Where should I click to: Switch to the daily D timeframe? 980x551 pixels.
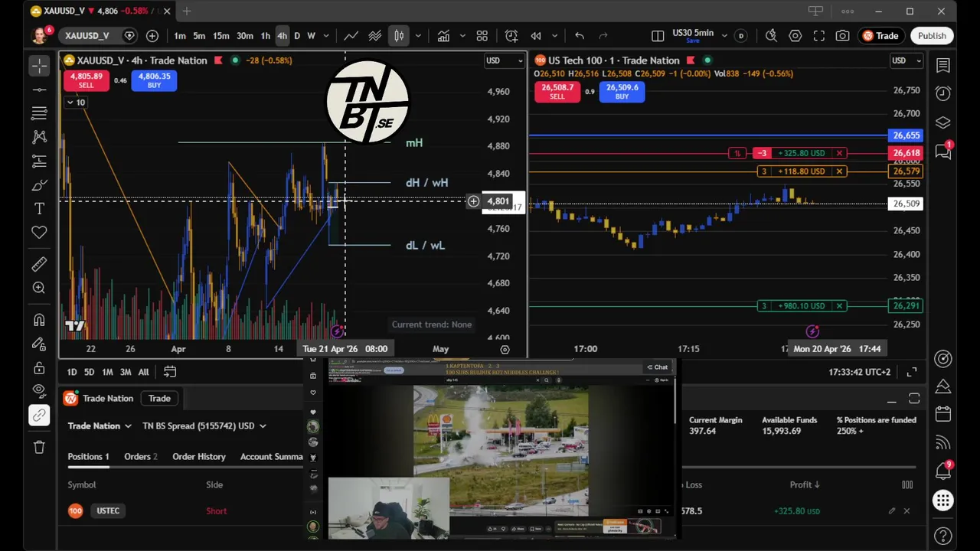[x=297, y=36]
